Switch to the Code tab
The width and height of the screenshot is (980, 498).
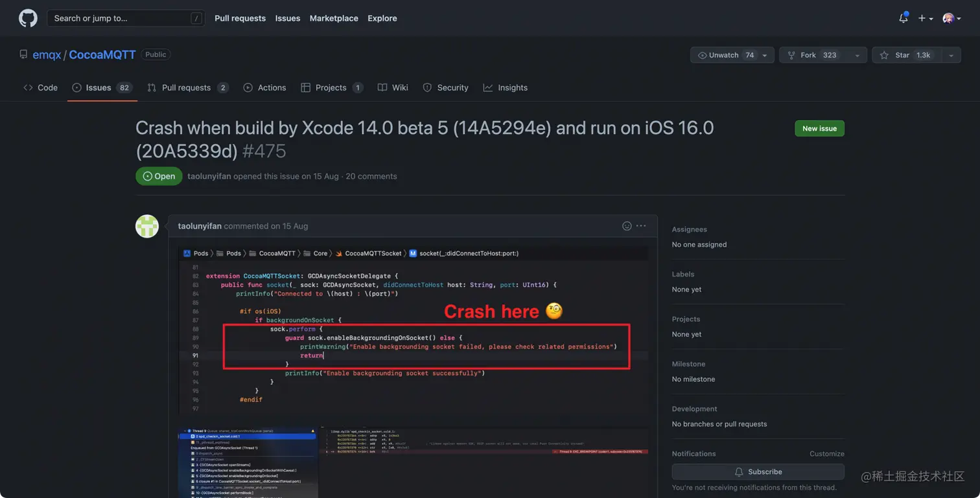40,87
